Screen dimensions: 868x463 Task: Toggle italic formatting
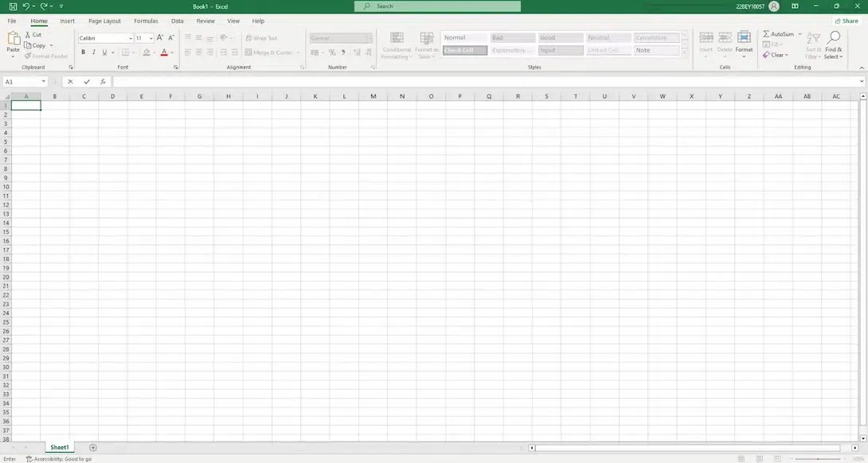coord(93,52)
